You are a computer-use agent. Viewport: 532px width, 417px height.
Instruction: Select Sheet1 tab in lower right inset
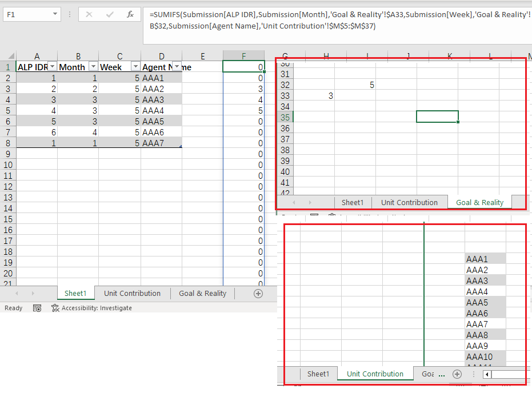318,374
